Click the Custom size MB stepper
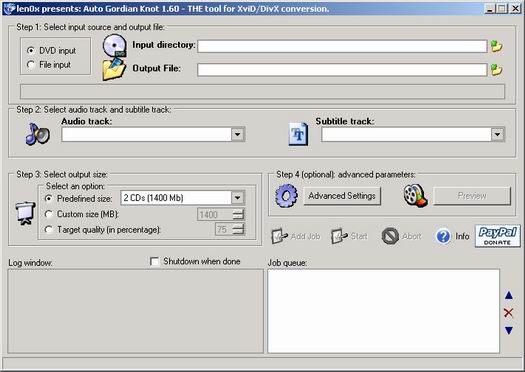 coord(238,214)
